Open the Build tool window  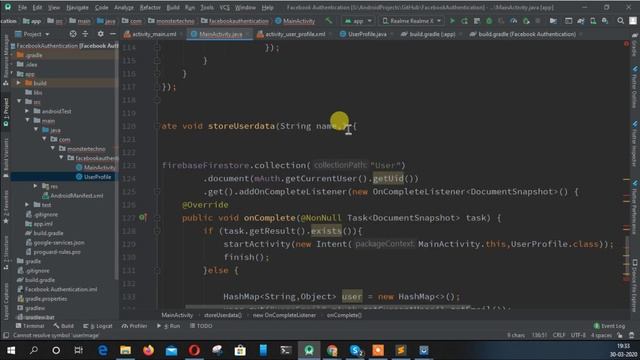pyautogui.click(x=63, y=326)
